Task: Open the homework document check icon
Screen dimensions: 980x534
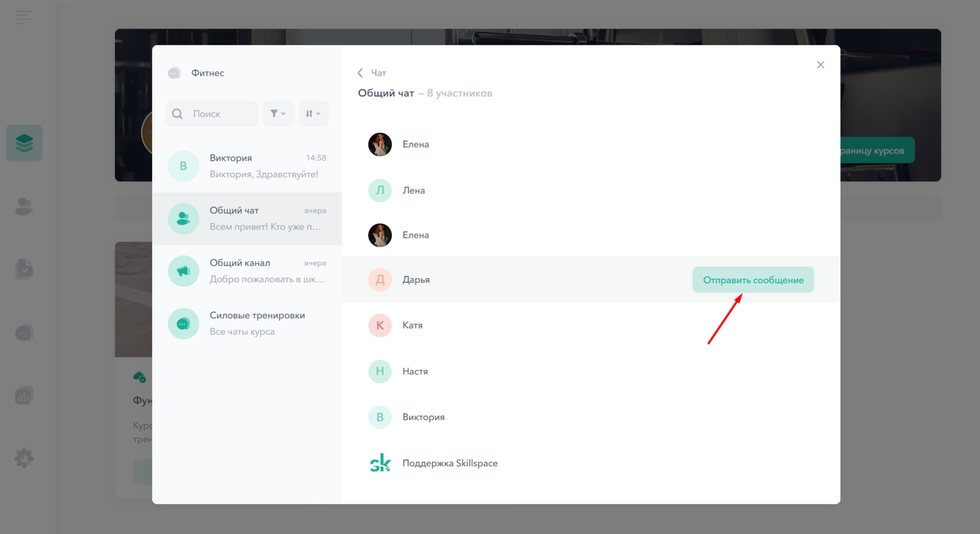Action: [x=24, y=269]
